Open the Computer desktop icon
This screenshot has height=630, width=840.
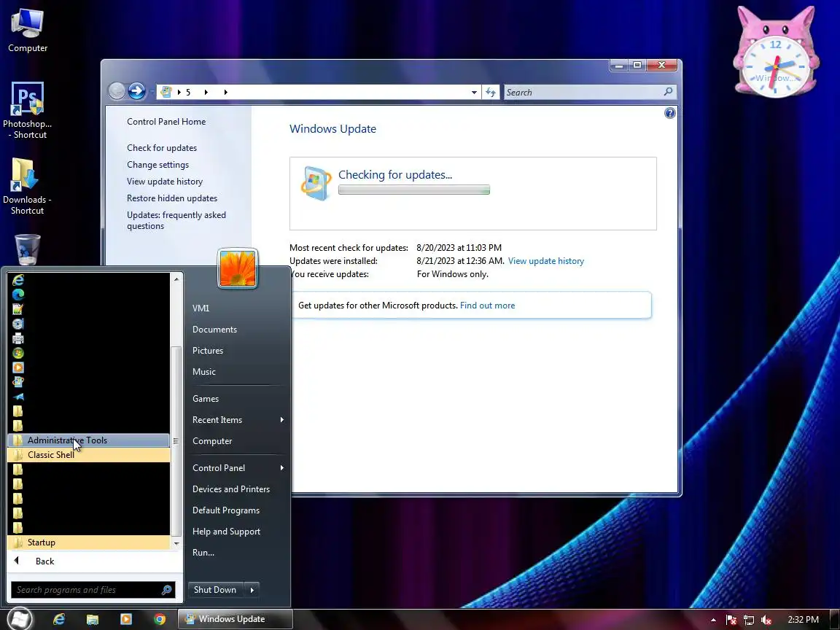tap(27, 30)
